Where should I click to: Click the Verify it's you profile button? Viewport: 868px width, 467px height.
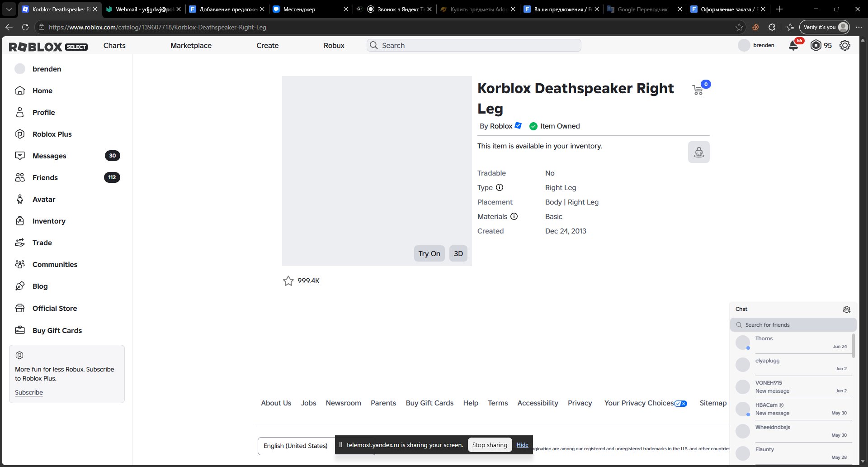pyautogui.click(x=825, y=27)
